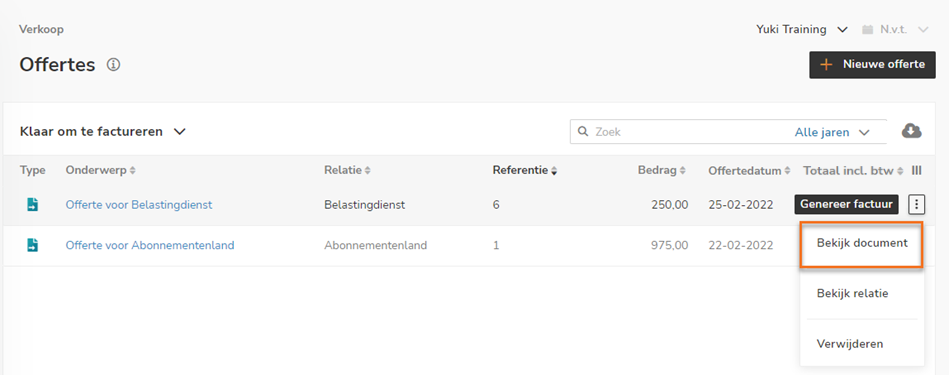
Task: Click the document icon of Belastingdienst offerte
Action: 33,205
